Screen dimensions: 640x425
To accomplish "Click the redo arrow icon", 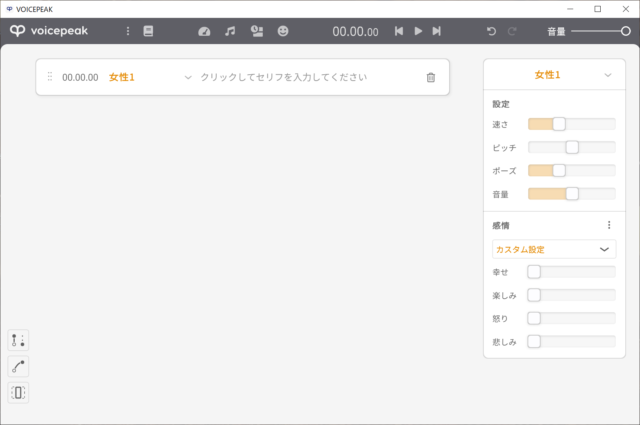I will (x=512, y=31).
